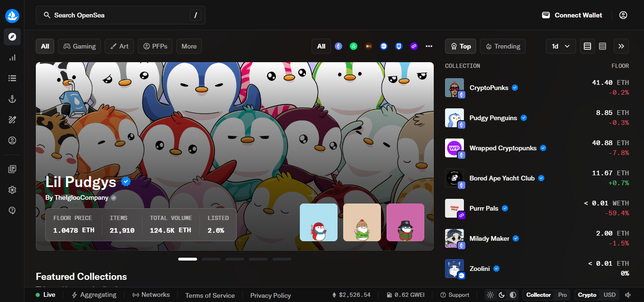Focus the Search OpenSea field
The image size is (644, 302).
pyautogui.click(x=121, y=15)
